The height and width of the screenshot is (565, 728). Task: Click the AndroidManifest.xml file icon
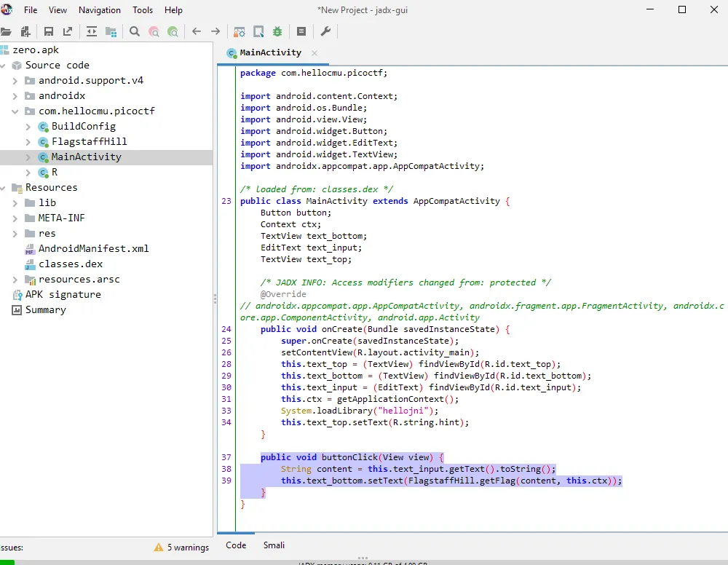(x=30, y=249)
